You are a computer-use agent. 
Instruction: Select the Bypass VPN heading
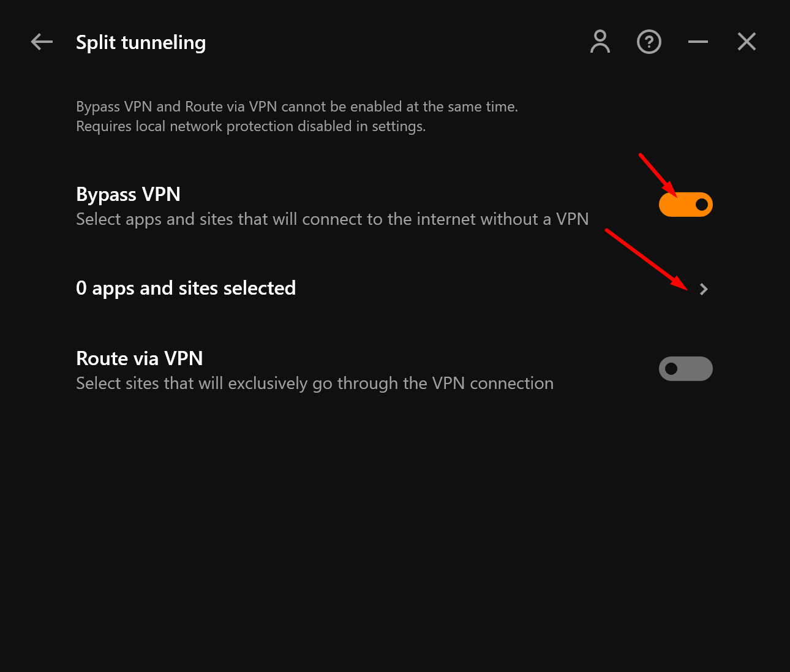(128, 195)
